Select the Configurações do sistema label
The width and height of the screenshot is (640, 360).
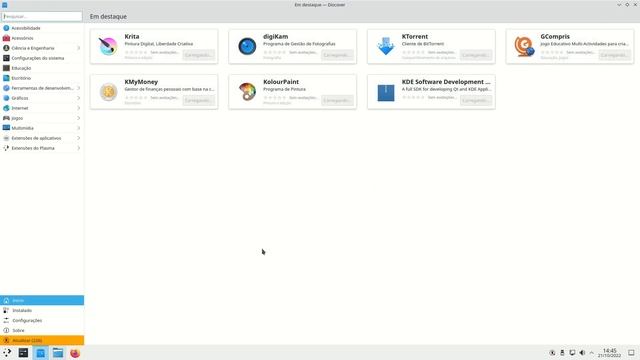click(x=38, y=58)
